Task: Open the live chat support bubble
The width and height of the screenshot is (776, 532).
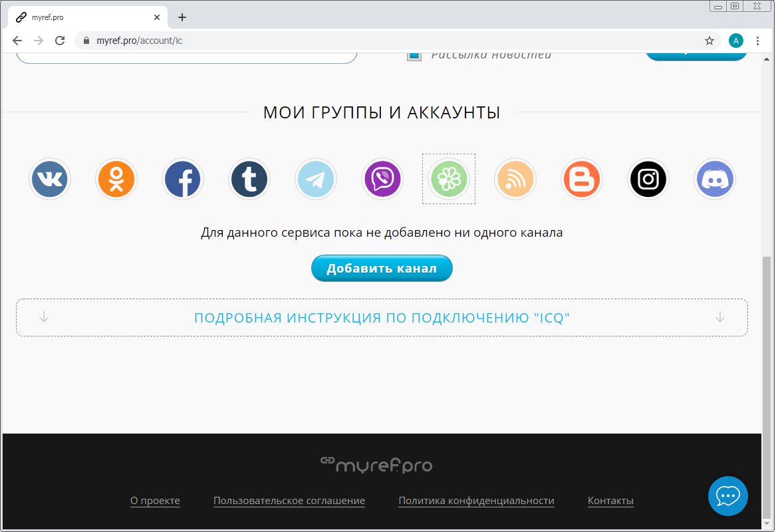Action: (x=727, y=496)
